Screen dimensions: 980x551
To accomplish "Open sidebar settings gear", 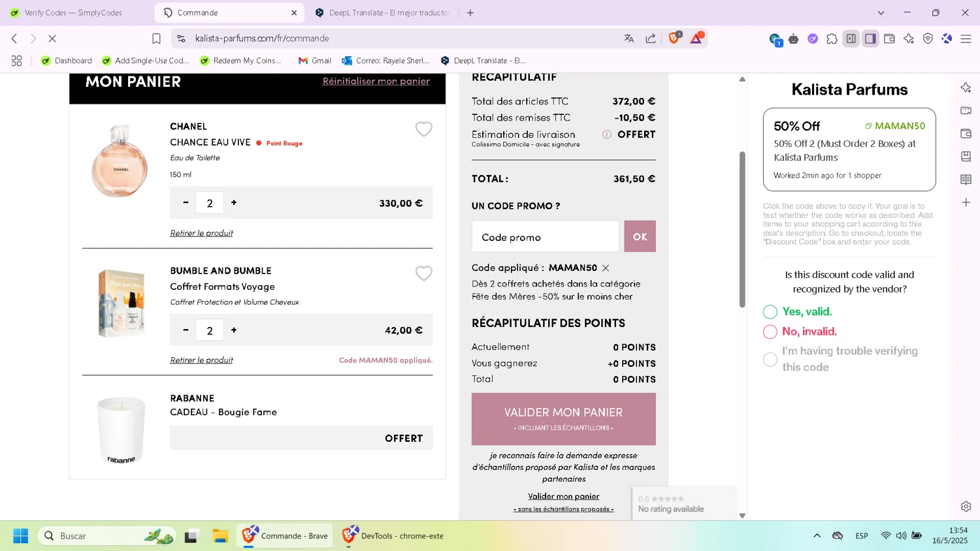I will click(966, 506).
